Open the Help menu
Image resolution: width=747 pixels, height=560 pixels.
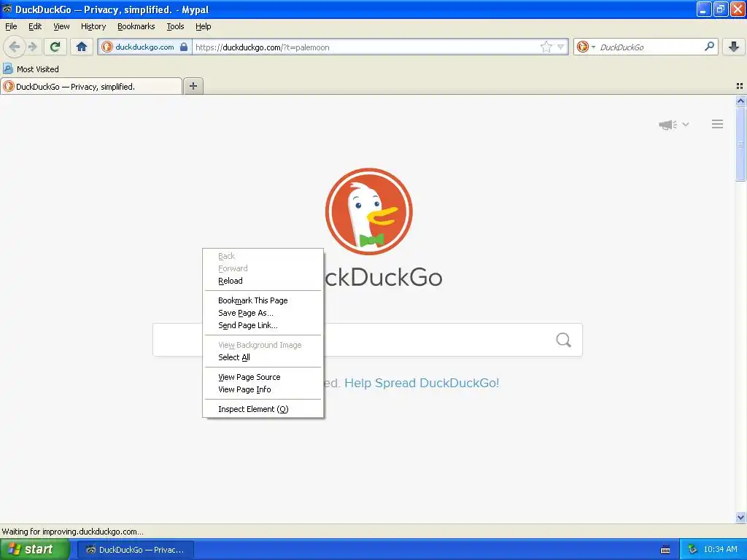(x=204, y=26)
